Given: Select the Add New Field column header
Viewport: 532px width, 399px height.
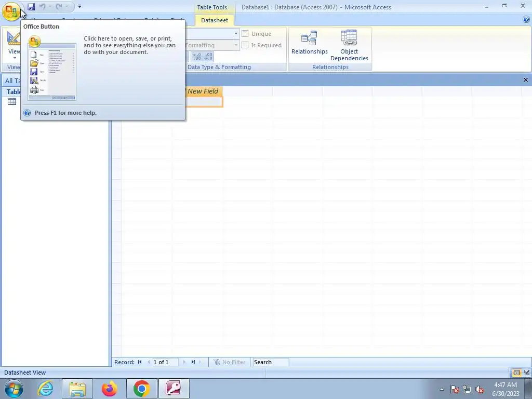Looking at the screenshot, I should 204,91.
